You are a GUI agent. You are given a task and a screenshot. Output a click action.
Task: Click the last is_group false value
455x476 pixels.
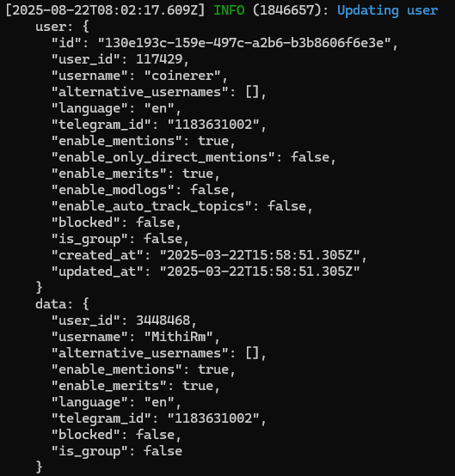(163, 451)
